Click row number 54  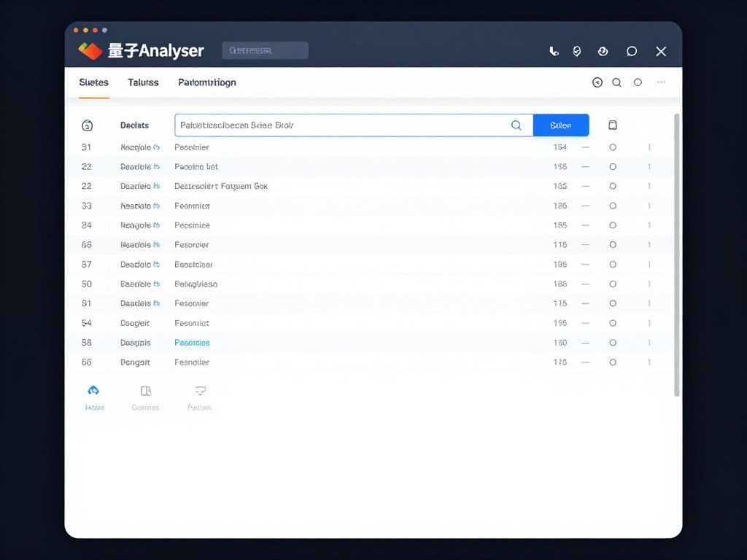pos(86,323)
